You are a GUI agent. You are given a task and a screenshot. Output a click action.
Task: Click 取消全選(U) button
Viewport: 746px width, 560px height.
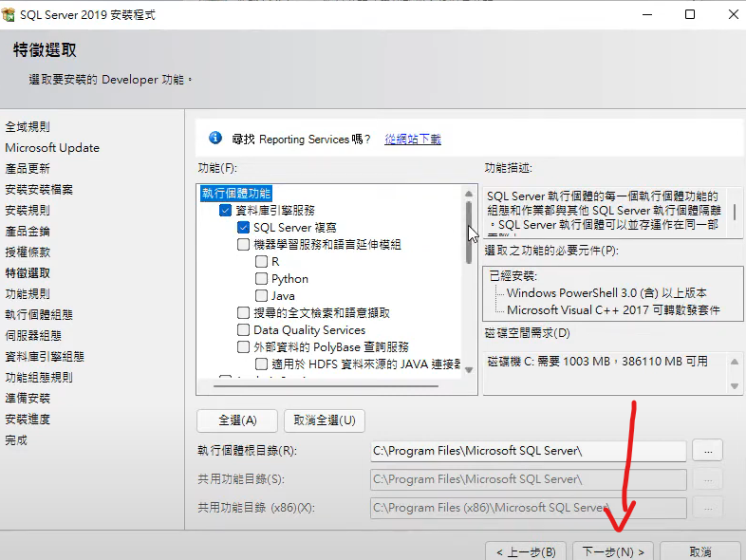point(325,420)
